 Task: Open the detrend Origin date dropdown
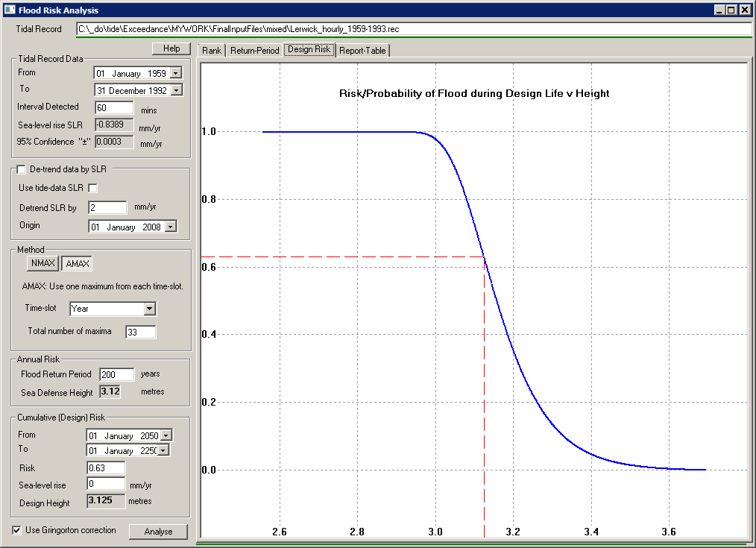coord(171,227)
